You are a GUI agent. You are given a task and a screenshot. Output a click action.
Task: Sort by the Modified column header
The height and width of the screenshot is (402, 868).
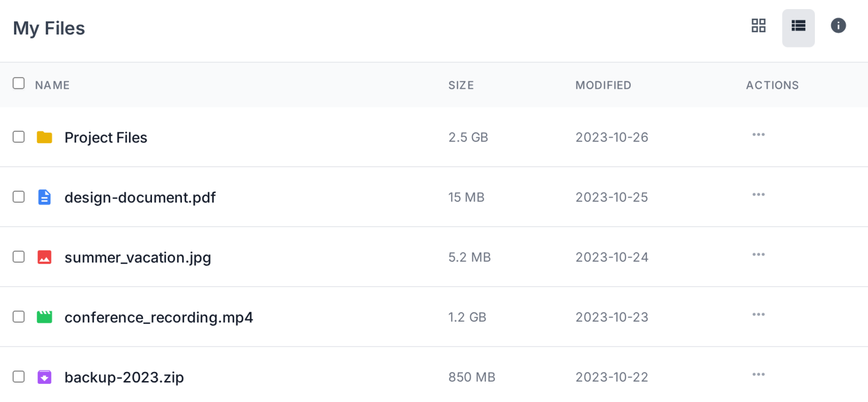603,85
